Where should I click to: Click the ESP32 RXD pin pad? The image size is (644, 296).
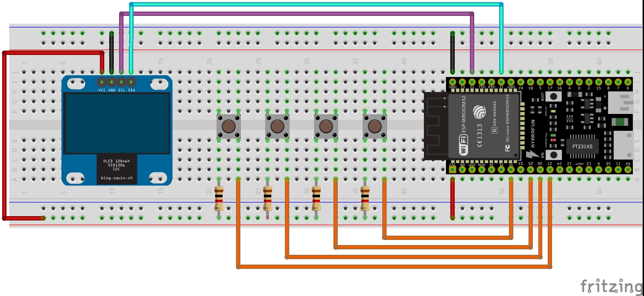(492, 82)
